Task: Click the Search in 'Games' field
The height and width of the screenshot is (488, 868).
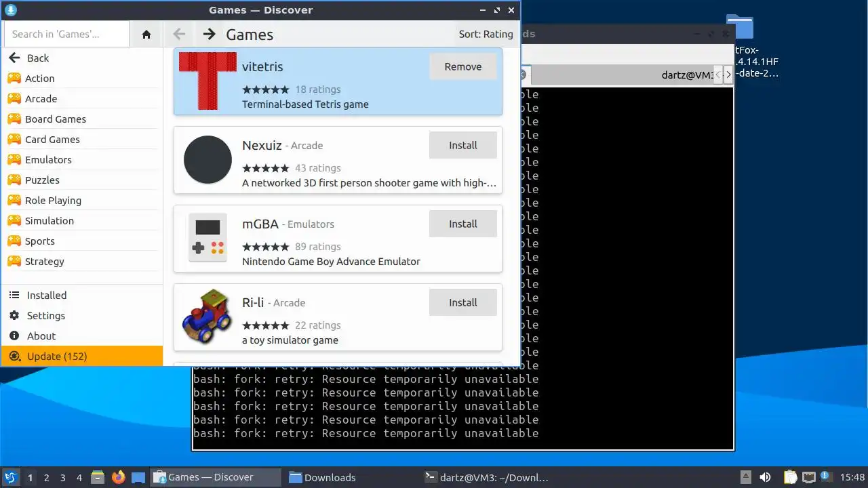Action: point(66,34)
